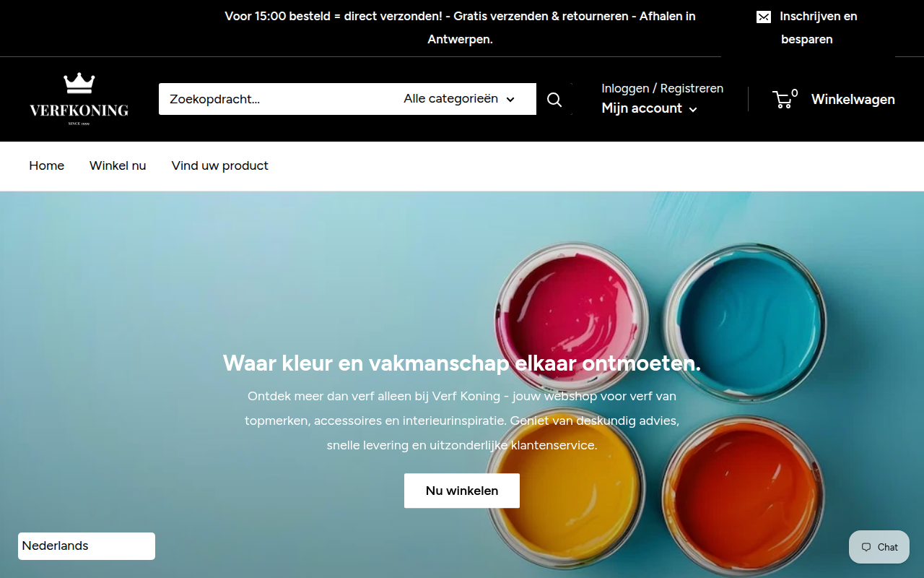The height and width of the screenshot is (578, 924).
Task: Click the hero paragraph starting 'Ontdek meer dan verf'
Action: 462,420
